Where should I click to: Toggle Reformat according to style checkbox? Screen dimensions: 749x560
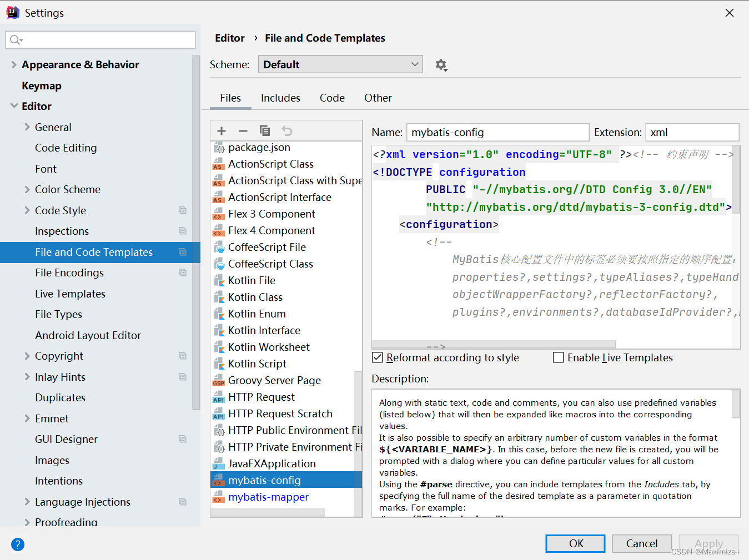[378, 357]
